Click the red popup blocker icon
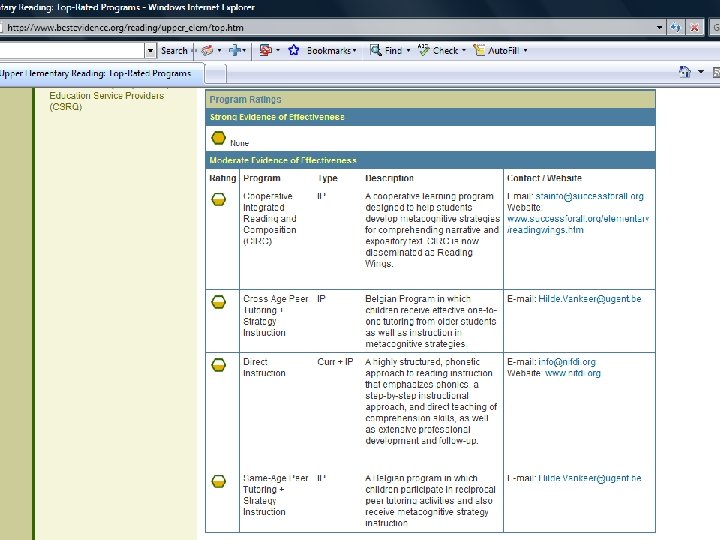The image size is (720, 540). pyautogui.click(x=266, y=50)
